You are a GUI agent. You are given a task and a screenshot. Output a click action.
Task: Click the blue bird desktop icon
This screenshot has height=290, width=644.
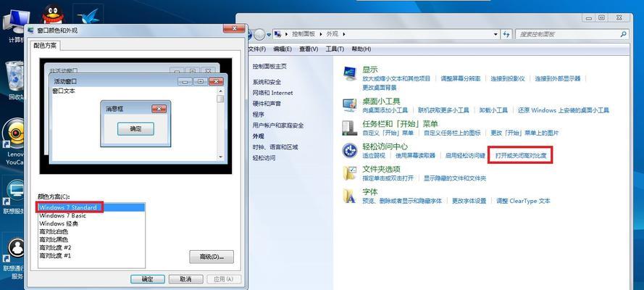coord(88,16)
